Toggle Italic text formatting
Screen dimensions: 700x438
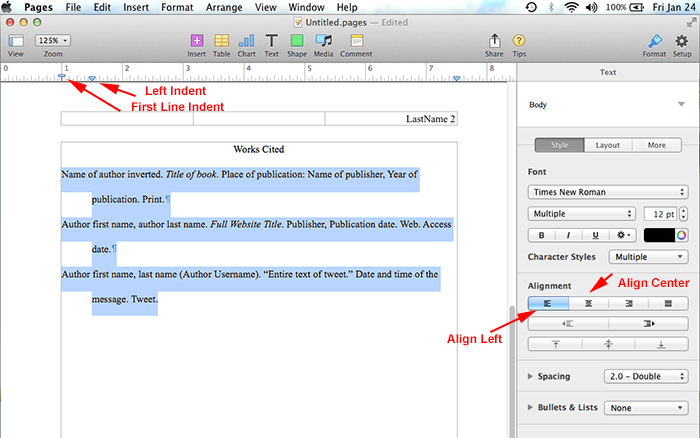(568, 235)
